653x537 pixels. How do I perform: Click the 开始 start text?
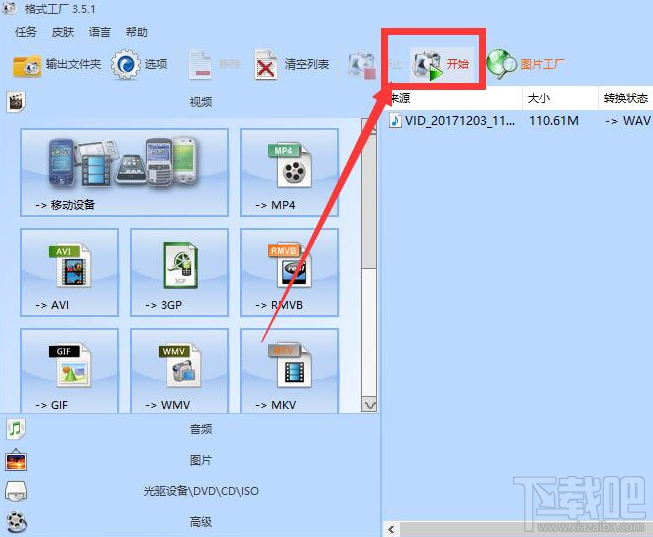tap(458, 64)
